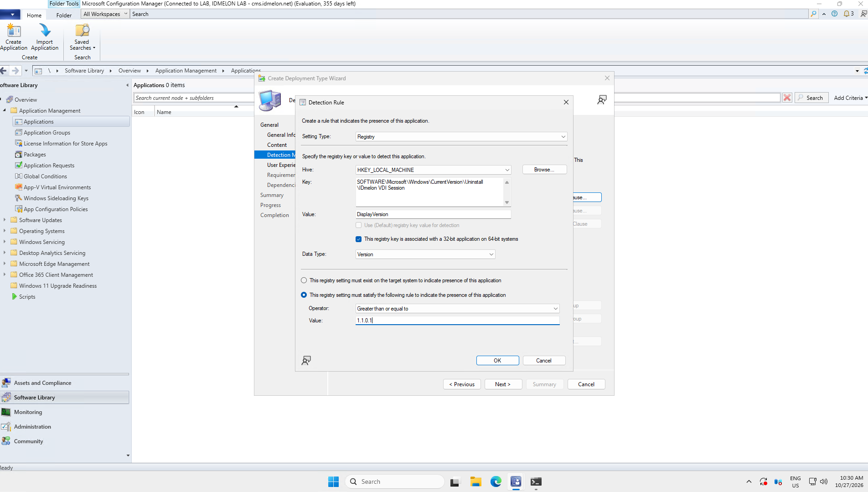Open the terminal app on taskbar
The width and height of the screenshot is (868, 492).
point(536,482)
